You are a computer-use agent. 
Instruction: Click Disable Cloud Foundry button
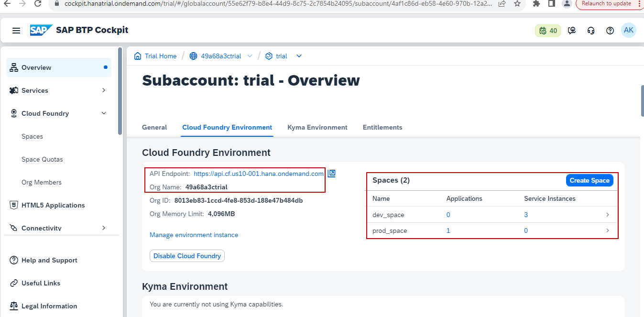pos(187,256)
